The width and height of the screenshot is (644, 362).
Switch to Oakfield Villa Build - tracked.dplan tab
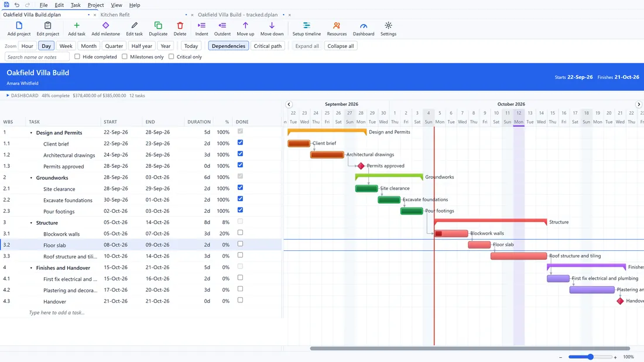(x=238, y=15)
